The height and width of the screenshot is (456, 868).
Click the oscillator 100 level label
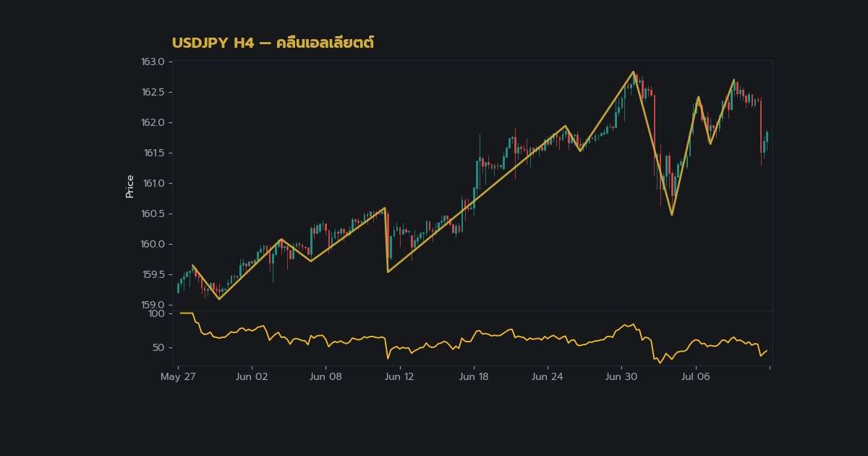tap(157, 313)
